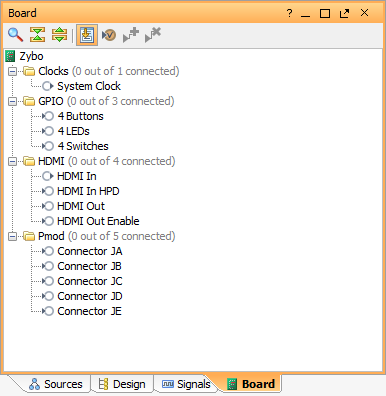Click the Pmod folder icon
386x396 pixels.
pos(29,236)
